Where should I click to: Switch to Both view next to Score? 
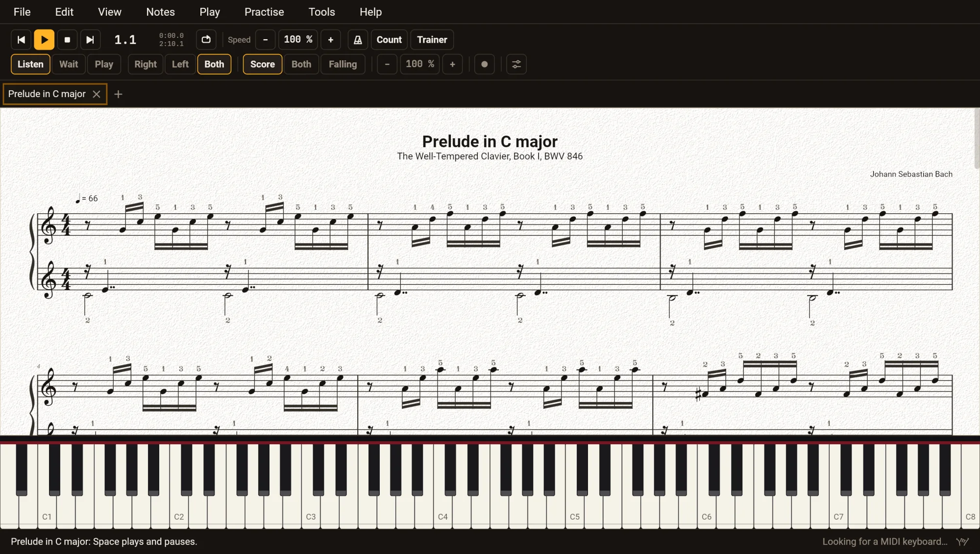coord(301,64)
